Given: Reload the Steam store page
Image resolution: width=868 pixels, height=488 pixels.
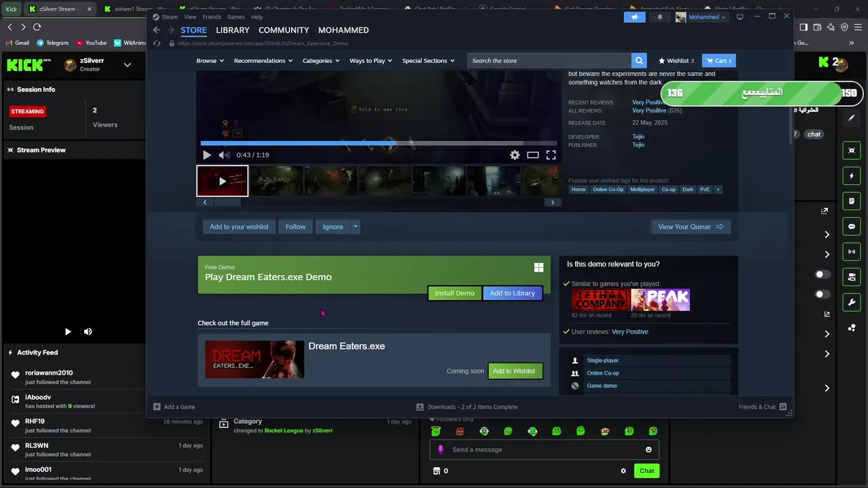Looking at the screenshot, I should click(157, 43).
